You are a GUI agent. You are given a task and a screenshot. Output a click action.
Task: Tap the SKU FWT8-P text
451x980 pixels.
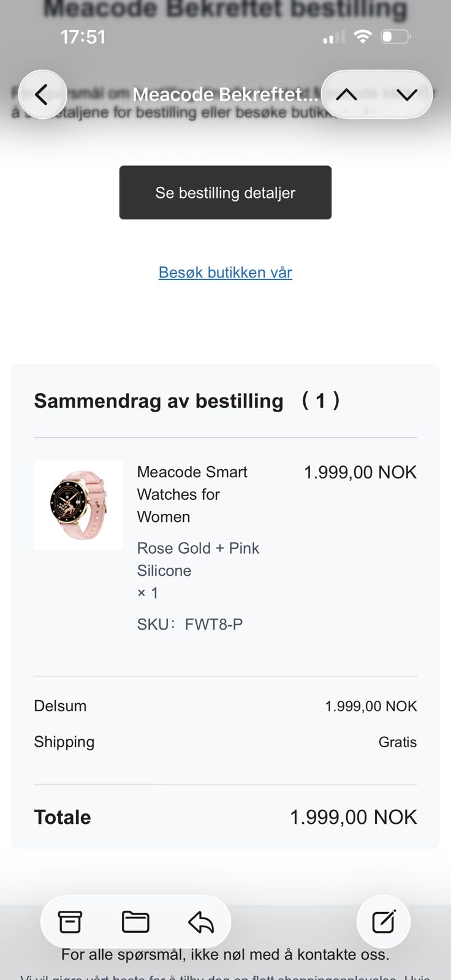click(x=190, y=624)
